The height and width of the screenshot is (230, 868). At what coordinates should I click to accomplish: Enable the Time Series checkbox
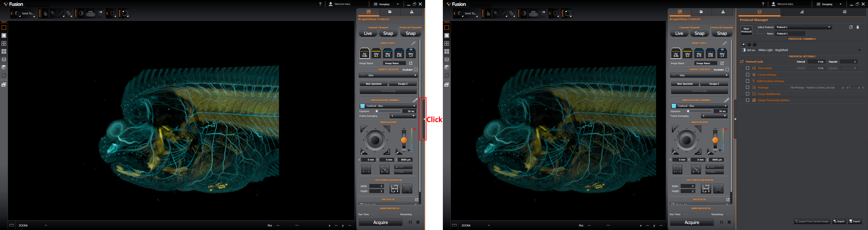click(747, 68)
